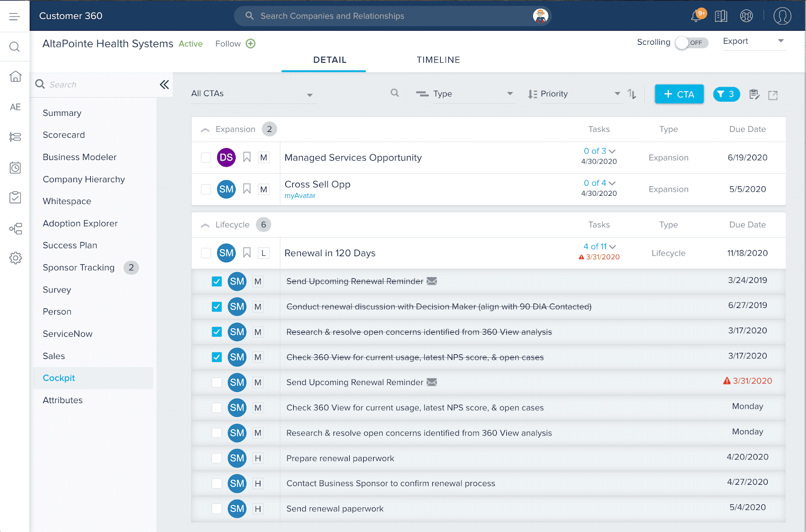This screenshot has width=806, height=532.
Task: Turn on the Scrolling toggle
Action: pos(691,43)
